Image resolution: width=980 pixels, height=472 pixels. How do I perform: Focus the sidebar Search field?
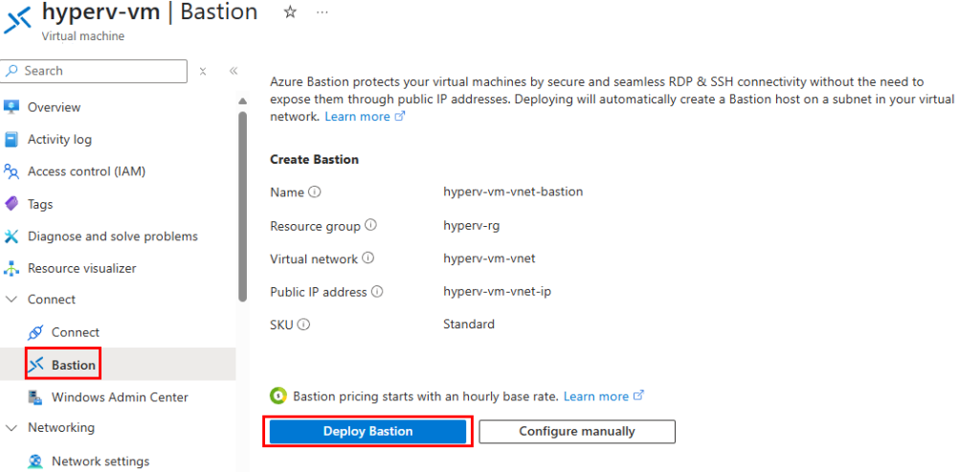94,71
